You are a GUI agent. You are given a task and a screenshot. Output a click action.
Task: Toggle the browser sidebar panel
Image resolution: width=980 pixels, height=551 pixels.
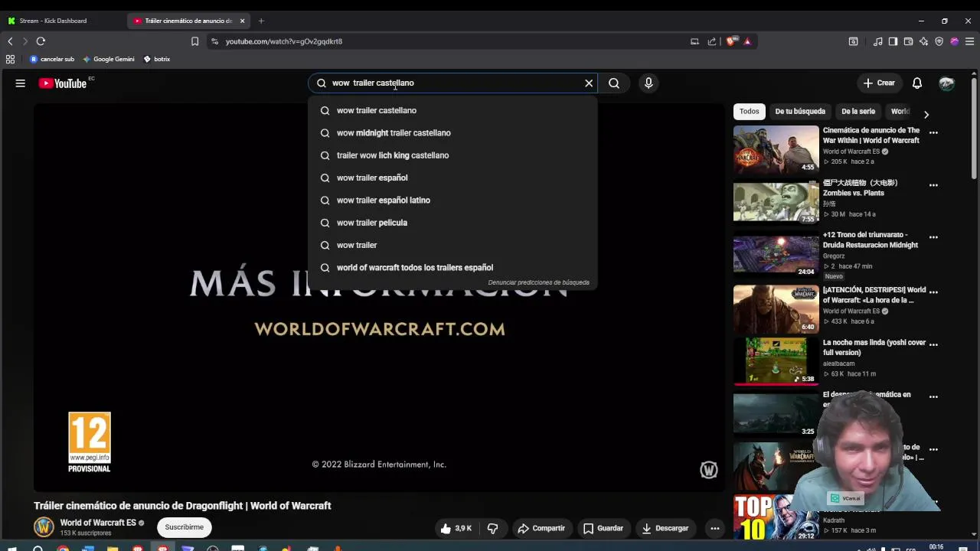(893, 41)
